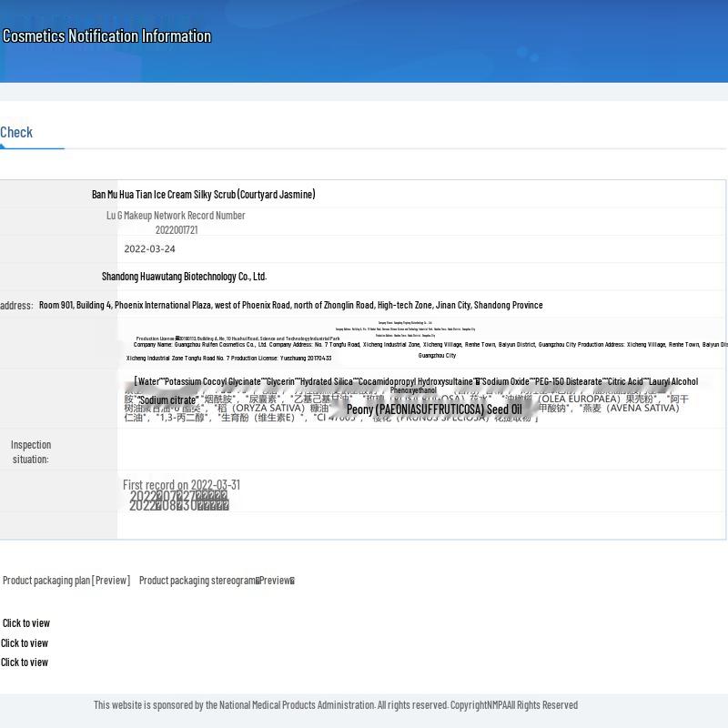Switch to the Check tab
The height and width of the screenshot is (728, 728).
16,133
